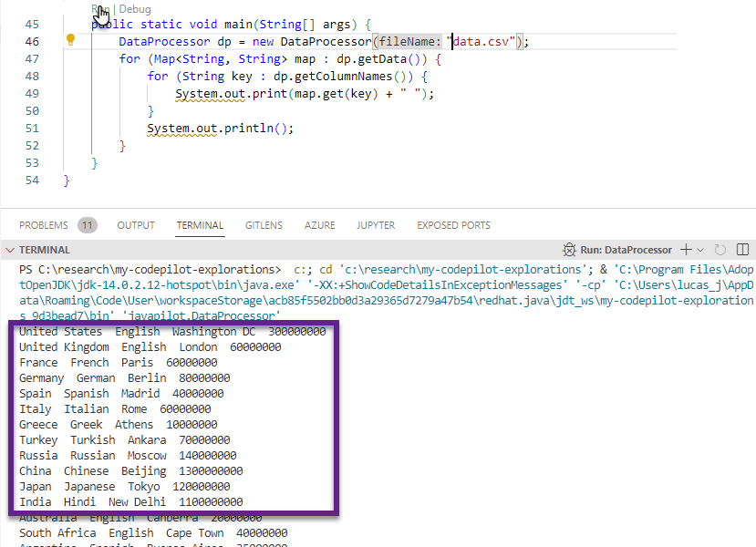
Task: Open the GITLENS panel tab
Action: pyautogui.click(x=264, y=225)
